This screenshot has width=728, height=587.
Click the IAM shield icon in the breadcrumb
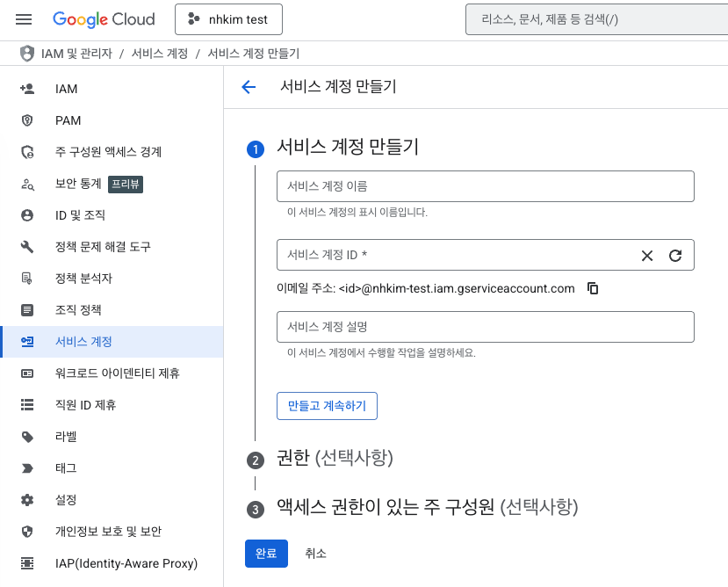point(27,54)
